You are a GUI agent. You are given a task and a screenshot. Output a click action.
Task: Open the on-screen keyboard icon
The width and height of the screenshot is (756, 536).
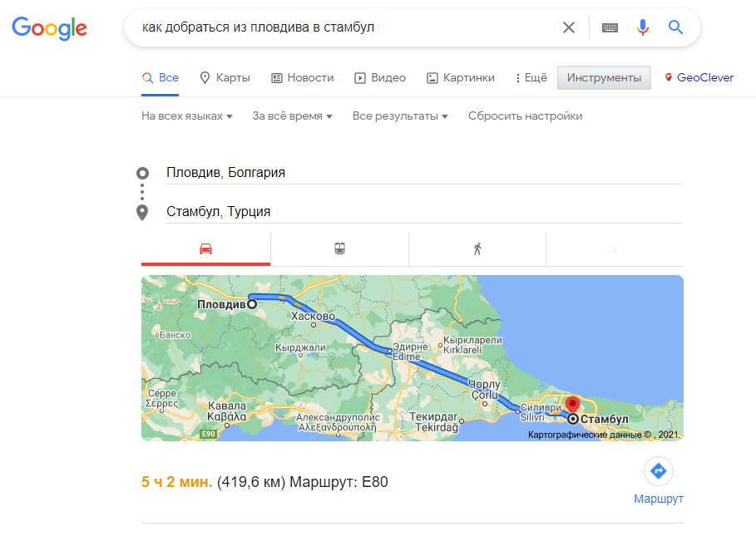pyautogui.click(x=610, y=27)
